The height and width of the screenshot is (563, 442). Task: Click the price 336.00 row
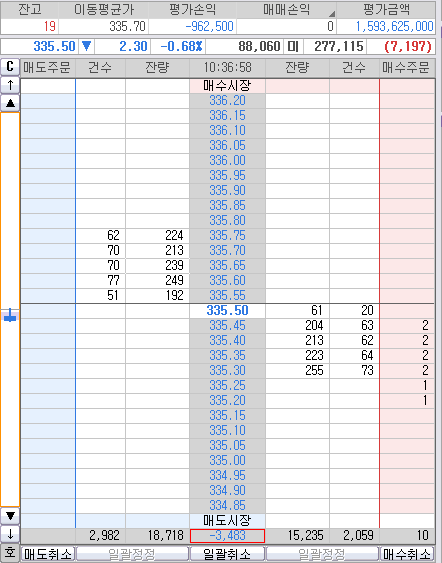coord(227,160)
